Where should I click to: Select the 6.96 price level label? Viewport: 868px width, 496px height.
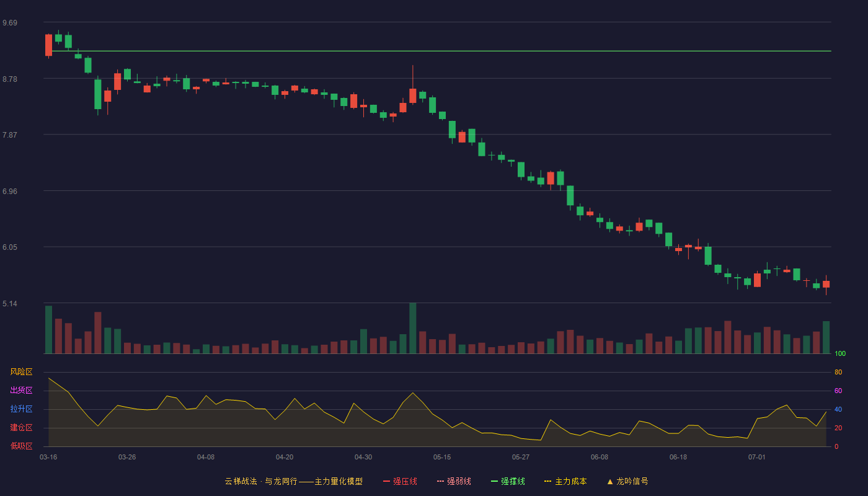(10, 192)
